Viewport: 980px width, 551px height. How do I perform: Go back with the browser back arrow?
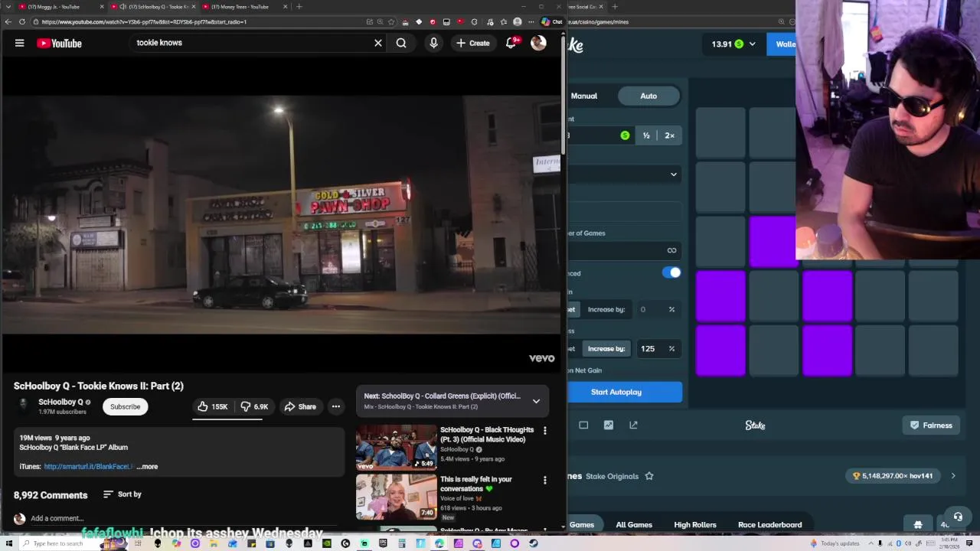[8, 21]
